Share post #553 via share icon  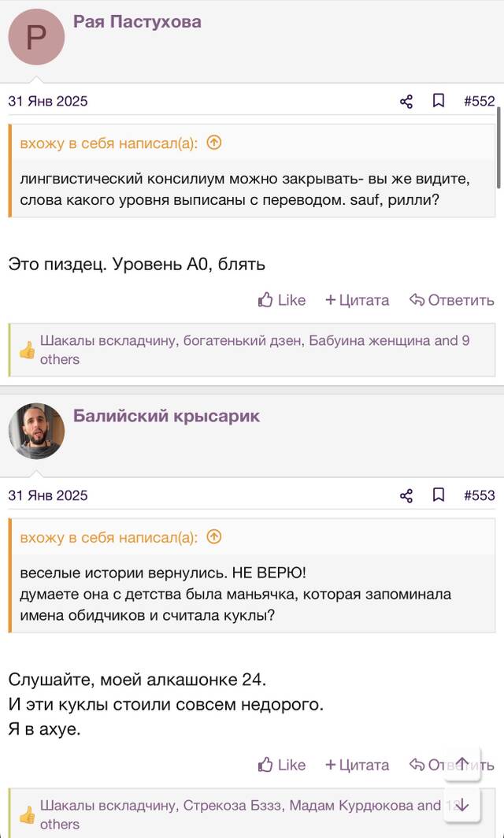[406, 495]
